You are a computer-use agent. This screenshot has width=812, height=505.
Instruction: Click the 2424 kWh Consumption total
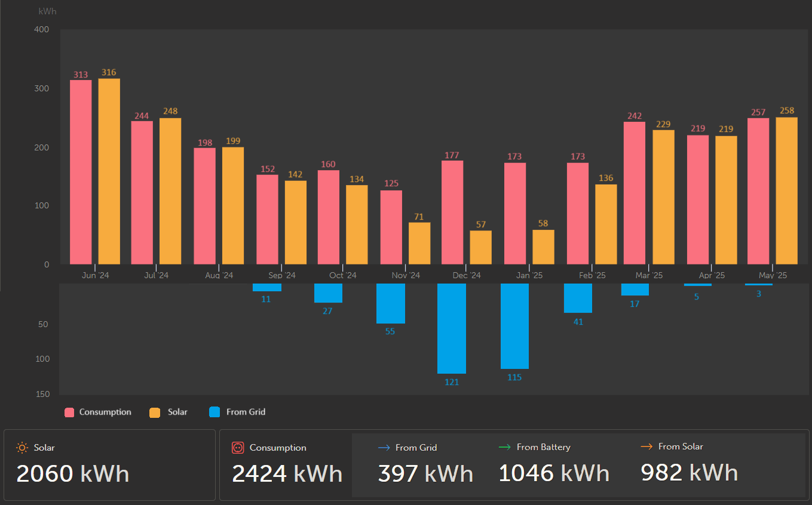coord(287,474)
